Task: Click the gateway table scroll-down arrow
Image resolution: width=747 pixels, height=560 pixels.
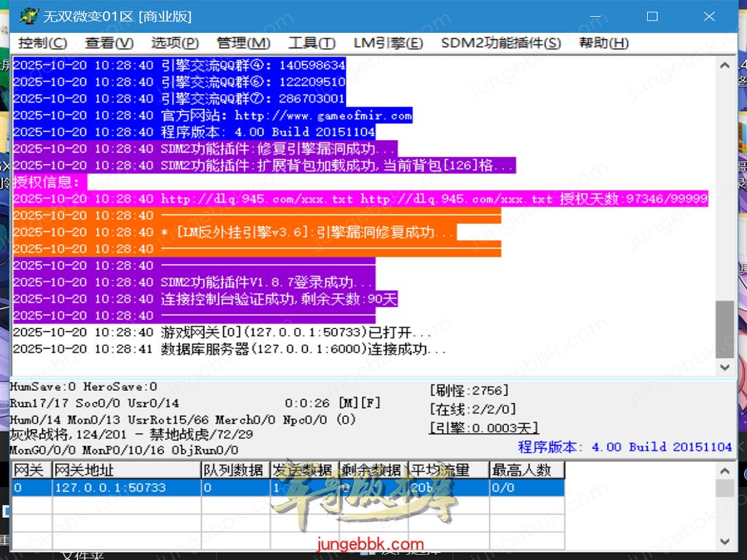Action: pos(724,541)
